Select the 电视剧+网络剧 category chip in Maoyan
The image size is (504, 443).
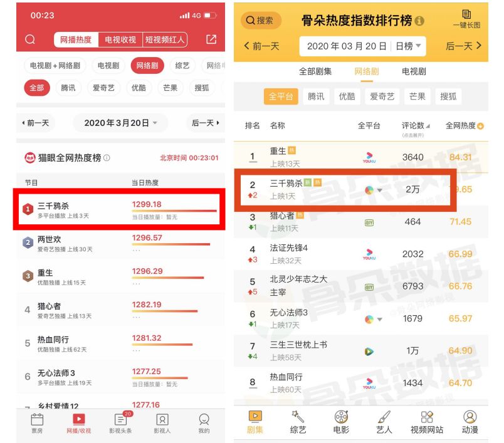coord(55,66)
